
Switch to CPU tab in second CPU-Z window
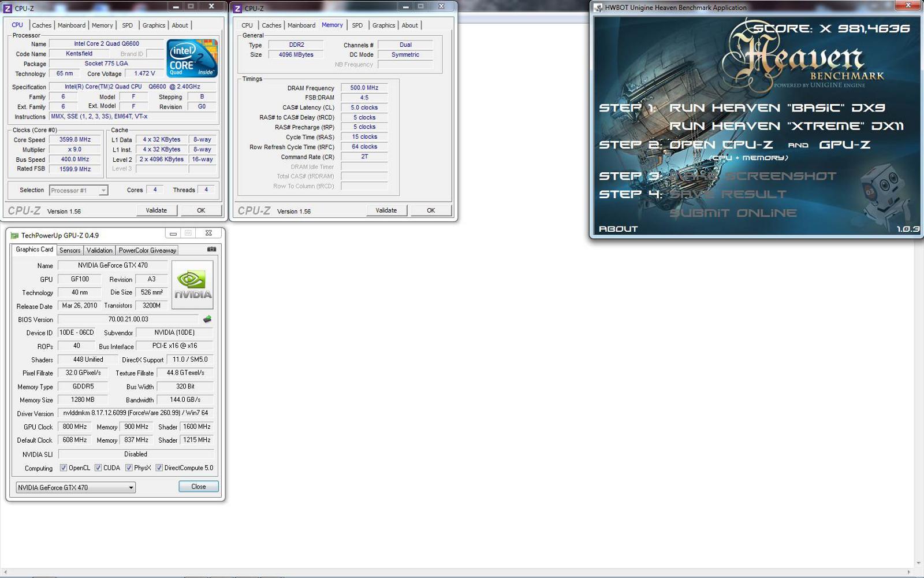(247, 25)
